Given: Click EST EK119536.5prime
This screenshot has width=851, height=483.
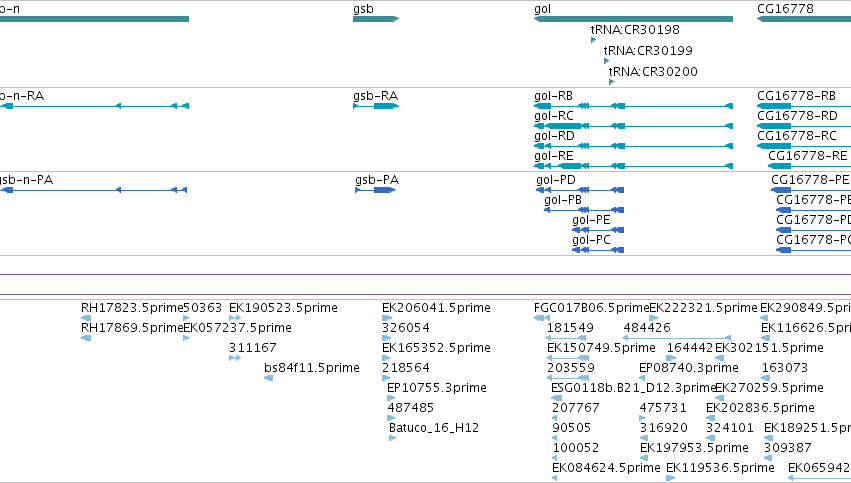Looking at the screenshot, I should point(720,468).
